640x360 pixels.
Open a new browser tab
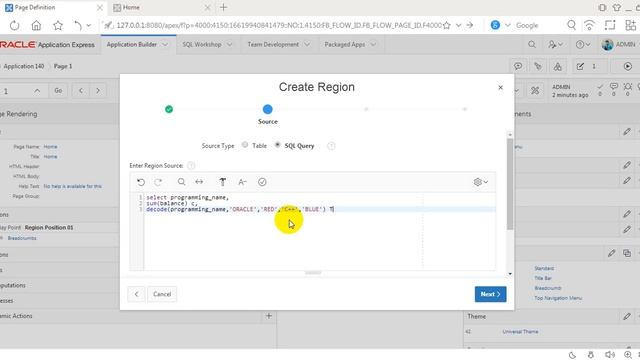[224, 7]
